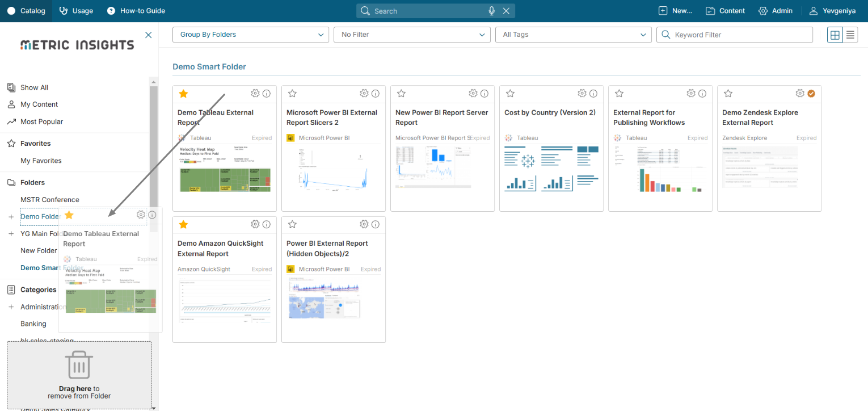Switch to grid view layout
The height and width of the screenshot is (411, 868).
pos(835,35)
